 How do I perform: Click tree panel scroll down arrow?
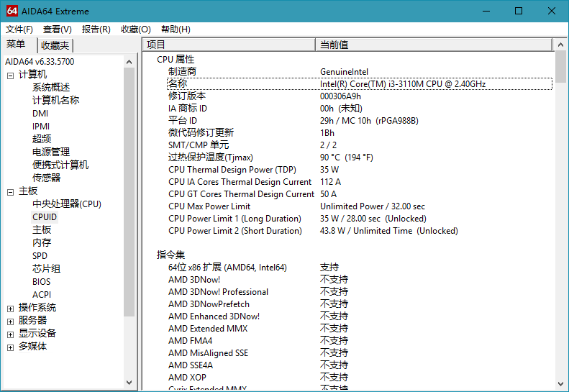(129, 382)
